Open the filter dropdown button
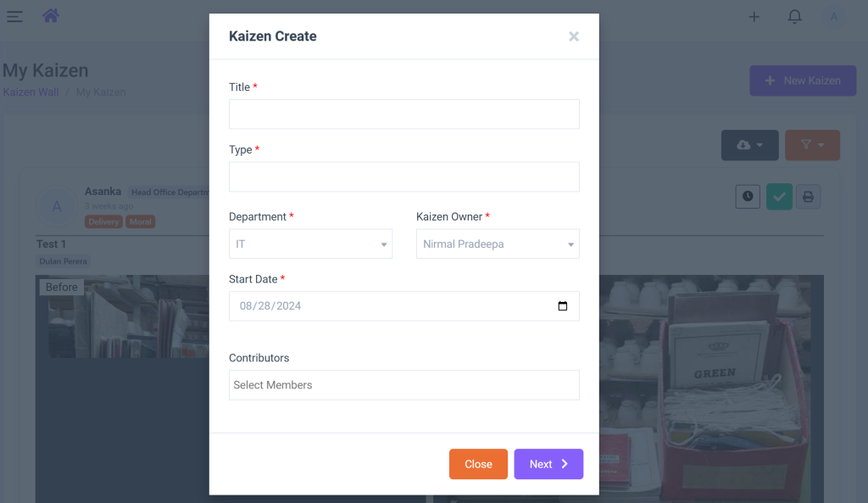 [812, 145]
